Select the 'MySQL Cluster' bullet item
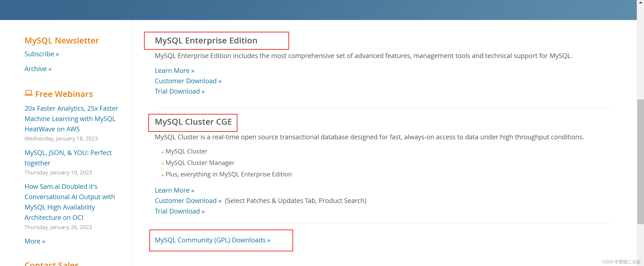This screenshot has width=644, height=266. 186,151
